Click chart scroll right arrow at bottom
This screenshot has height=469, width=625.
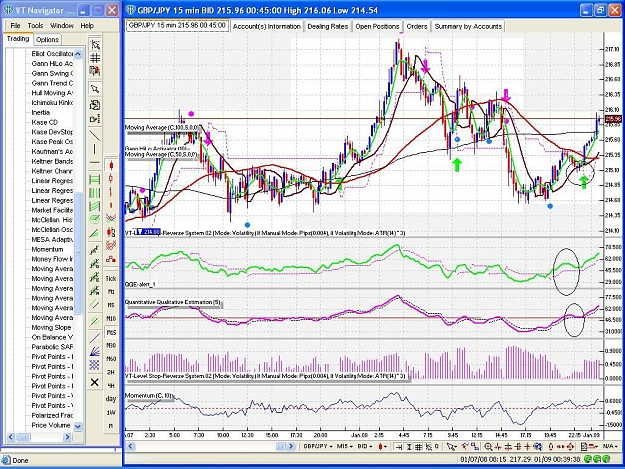291,447
